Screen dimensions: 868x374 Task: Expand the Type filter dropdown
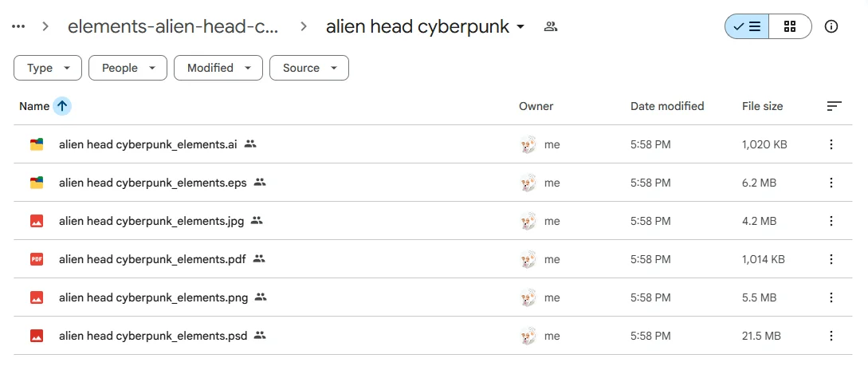click(x=48, y=68)
